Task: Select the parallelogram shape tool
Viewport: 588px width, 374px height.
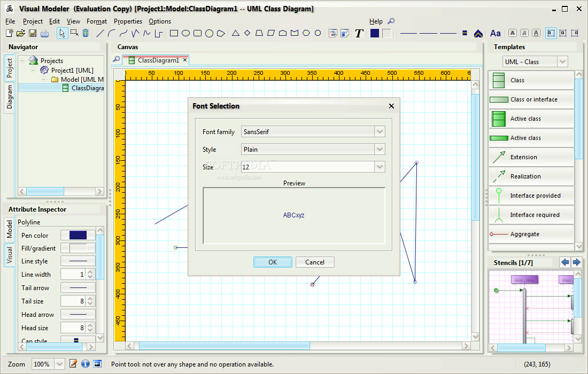Action: tap(271, 33)
